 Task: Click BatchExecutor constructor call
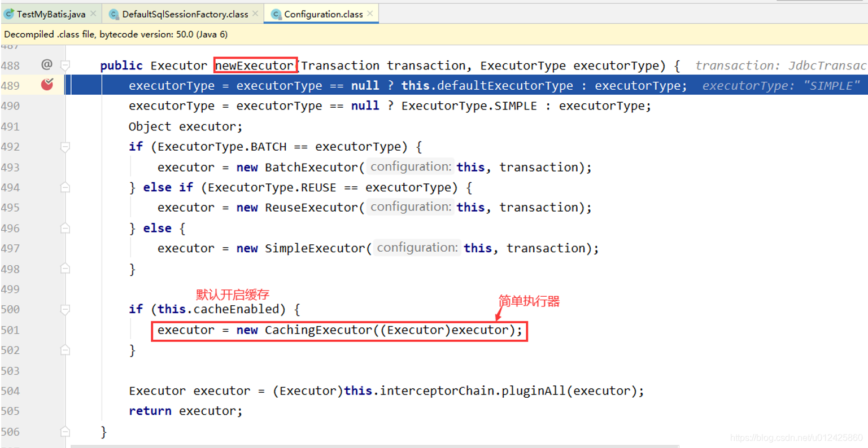[311, 167]
